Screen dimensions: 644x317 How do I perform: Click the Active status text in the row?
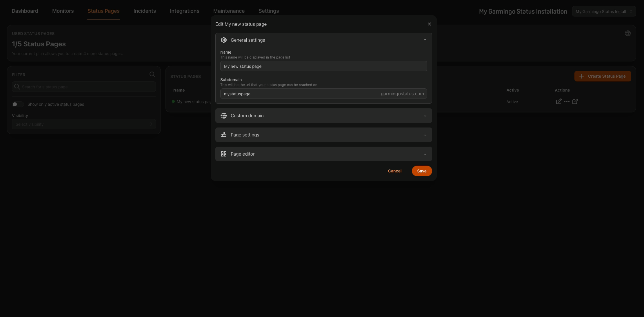(512, 102)
